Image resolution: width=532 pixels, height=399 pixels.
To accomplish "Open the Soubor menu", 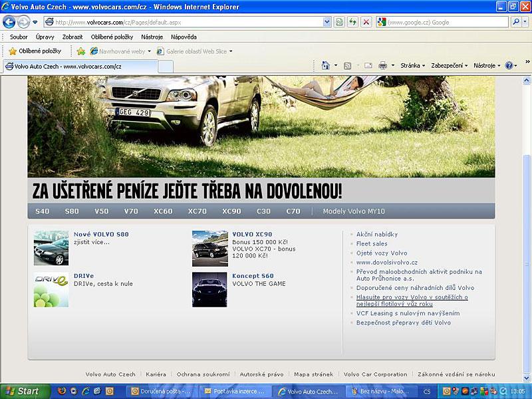I will [19, 37].
